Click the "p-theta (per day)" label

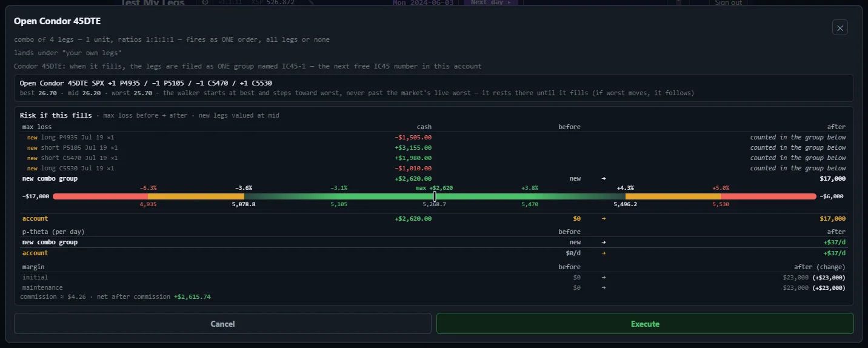tap(53, 232)
